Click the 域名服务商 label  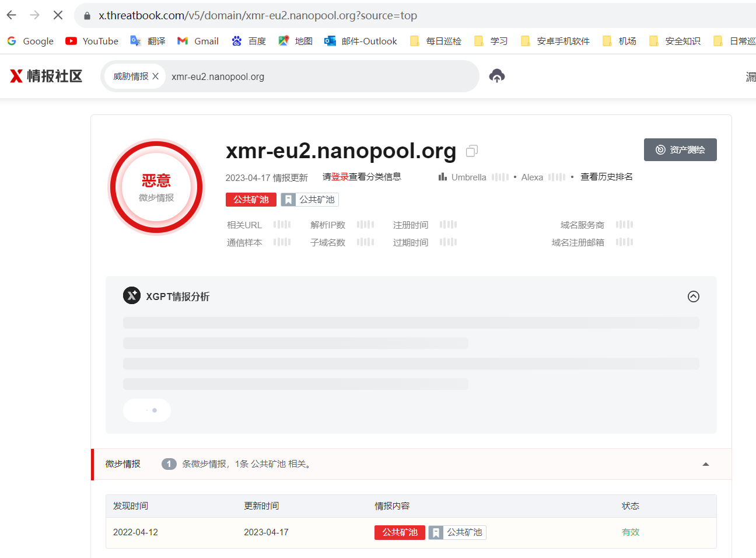[582, 225]
